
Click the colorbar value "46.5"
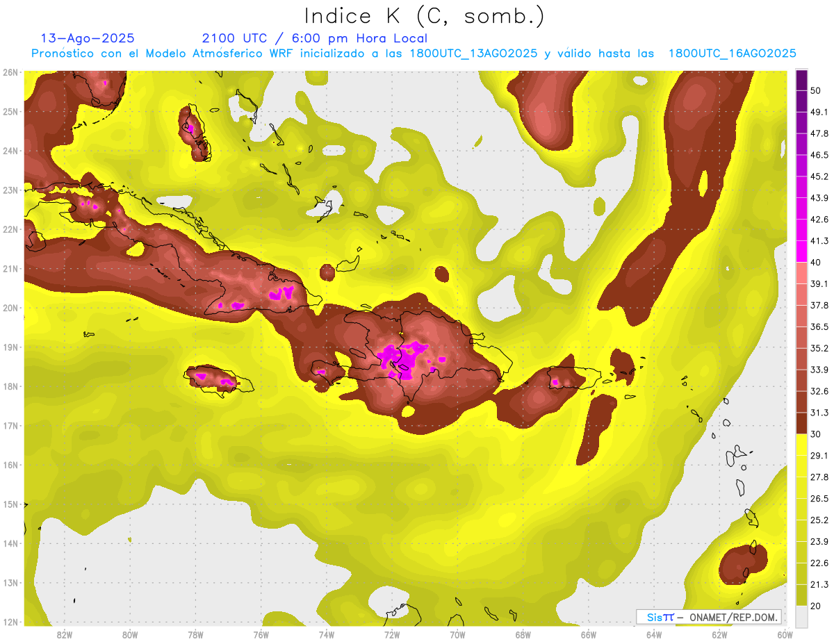[x=819, y=155]
